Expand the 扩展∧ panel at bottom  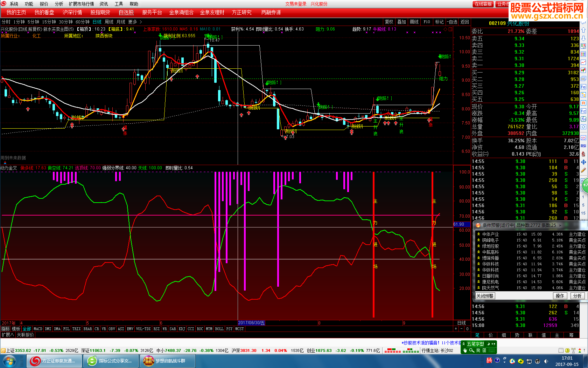click(8, 335)
